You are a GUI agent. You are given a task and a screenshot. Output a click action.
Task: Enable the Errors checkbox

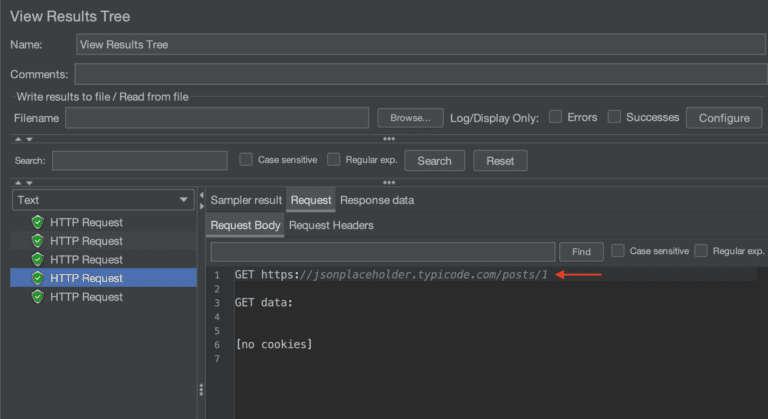pyautogui.click(x=555, y=117)
